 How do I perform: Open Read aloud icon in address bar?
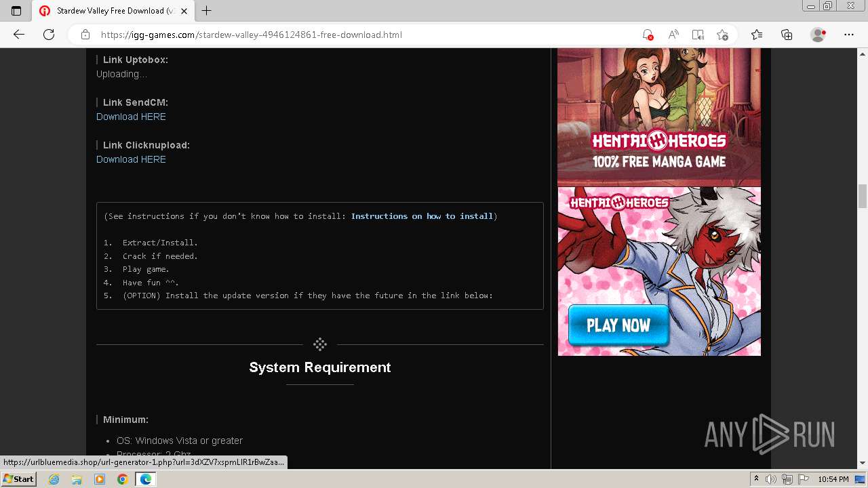(x=673, y=35)
